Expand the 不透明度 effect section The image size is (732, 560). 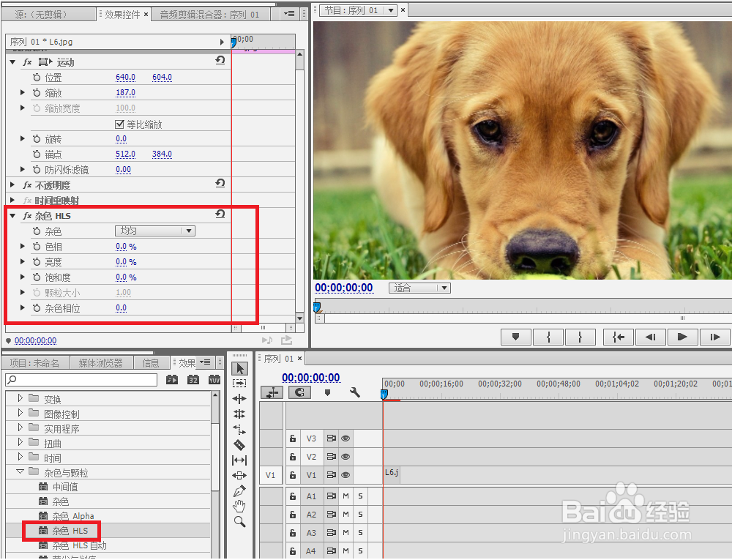(12, 184)
